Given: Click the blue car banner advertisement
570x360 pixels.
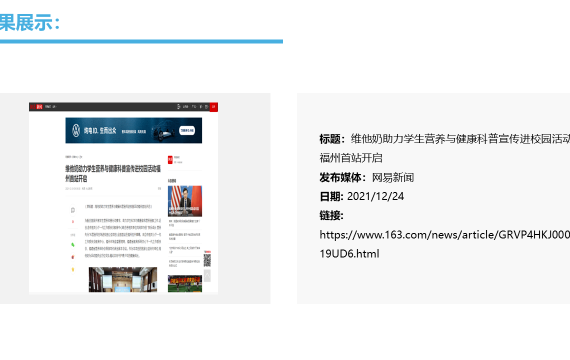Looking at the screenshot, I should (x=133, y=130).
